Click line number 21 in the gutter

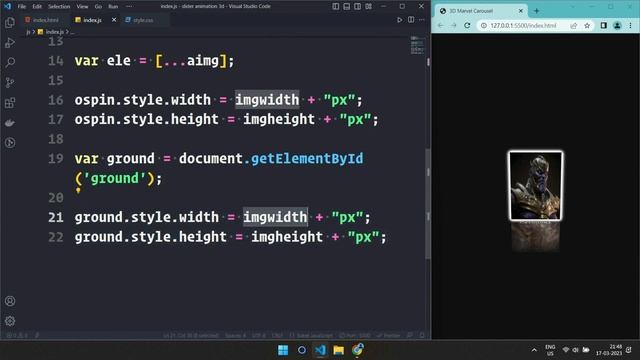(56, 217)
